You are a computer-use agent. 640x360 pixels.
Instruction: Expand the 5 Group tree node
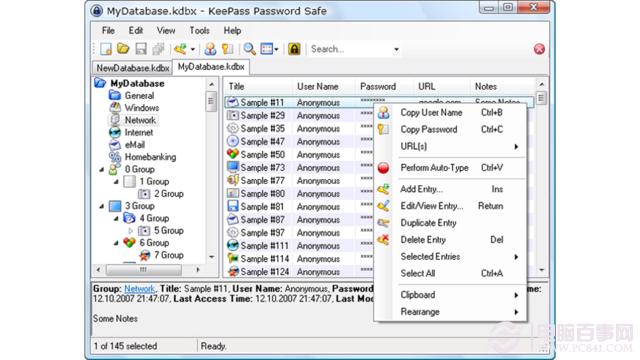pos(131,231)
